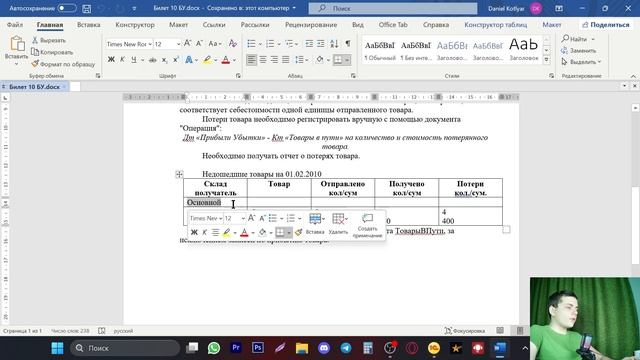Apply red font color in ribbon

tap(226, 60)
